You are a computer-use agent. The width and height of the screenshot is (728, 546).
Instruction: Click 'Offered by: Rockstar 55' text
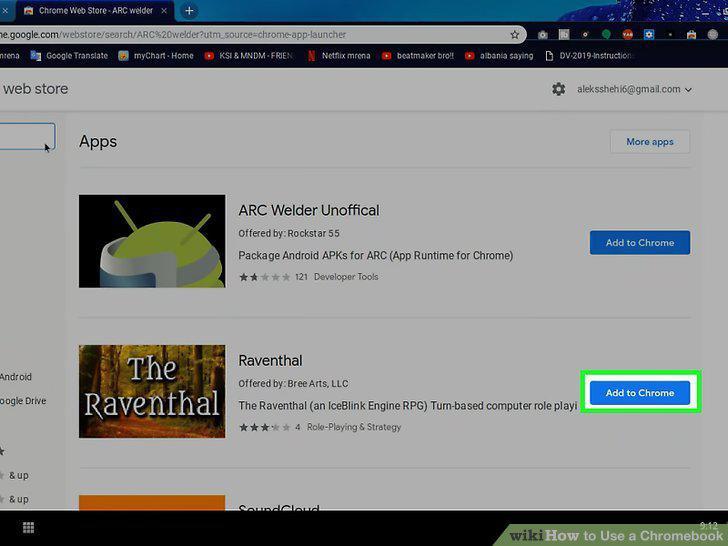click(x=289, y=234)
